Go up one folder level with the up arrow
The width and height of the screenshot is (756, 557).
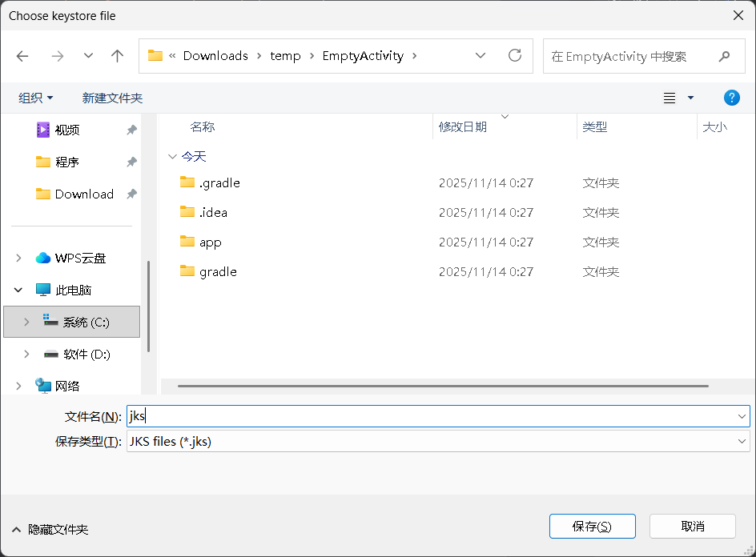click(x=117, y=56)
